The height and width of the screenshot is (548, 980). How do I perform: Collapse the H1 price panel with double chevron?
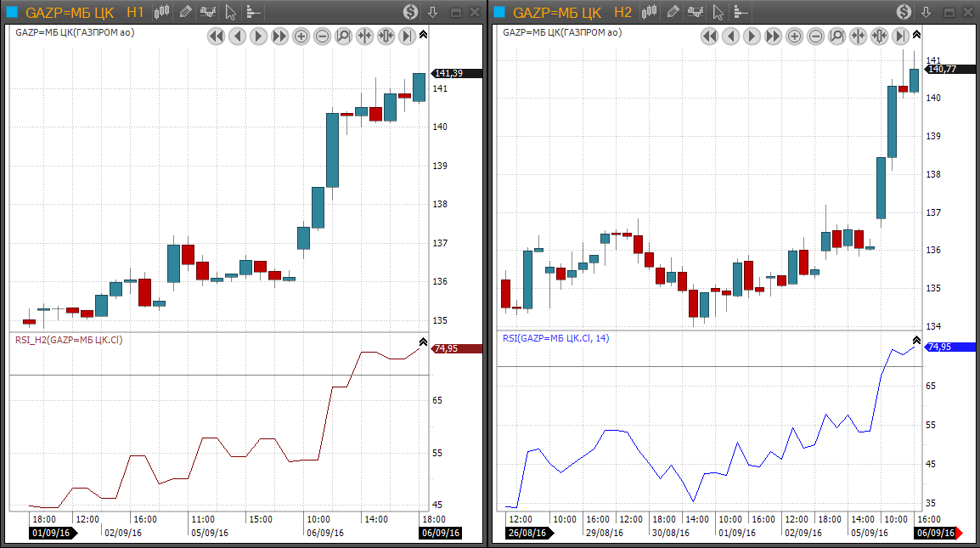pos(424,33)
